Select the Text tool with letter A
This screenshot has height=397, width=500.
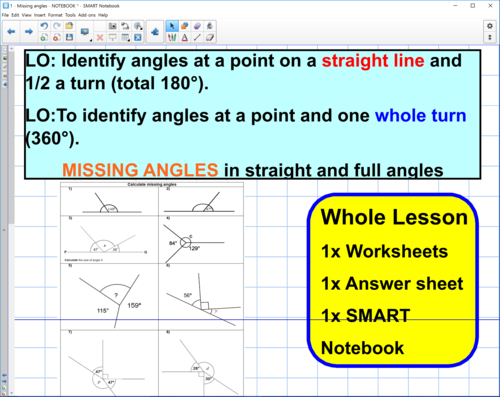point(185,37)
